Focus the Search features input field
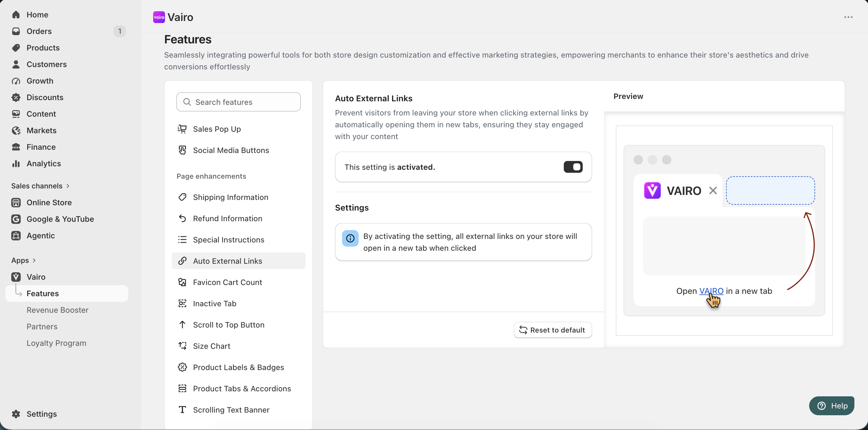 [x=238, y=102]
